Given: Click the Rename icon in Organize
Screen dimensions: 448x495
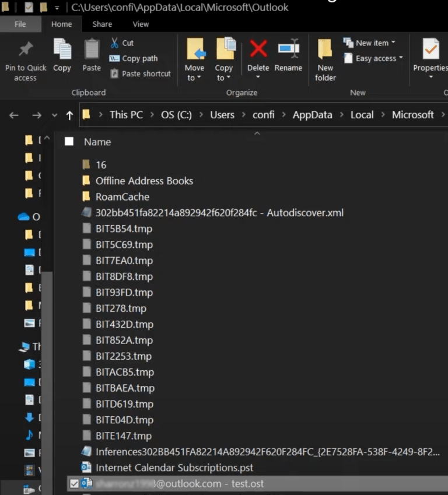Looking at the screenshot, I should tap(288, 50).
